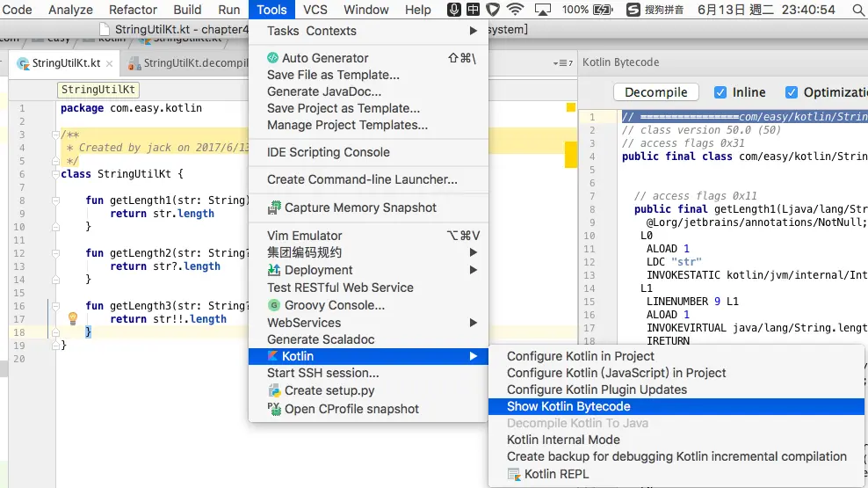The image size is (868, 488).
Task: Select Manage Project Templates
Action: tap(368, 125)
